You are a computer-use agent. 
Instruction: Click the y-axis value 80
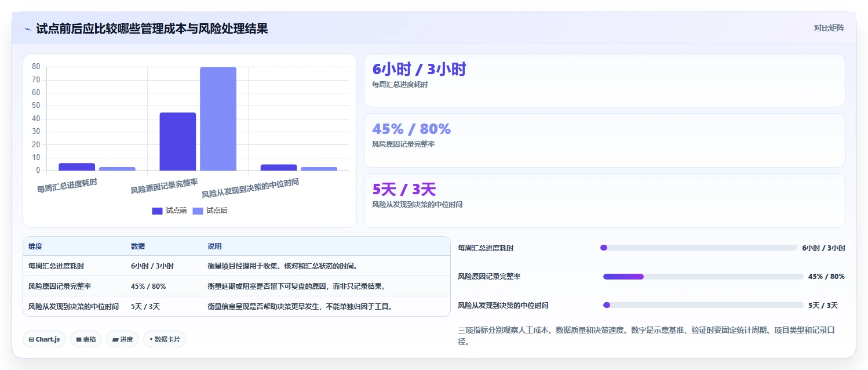[x=36, y=67]
